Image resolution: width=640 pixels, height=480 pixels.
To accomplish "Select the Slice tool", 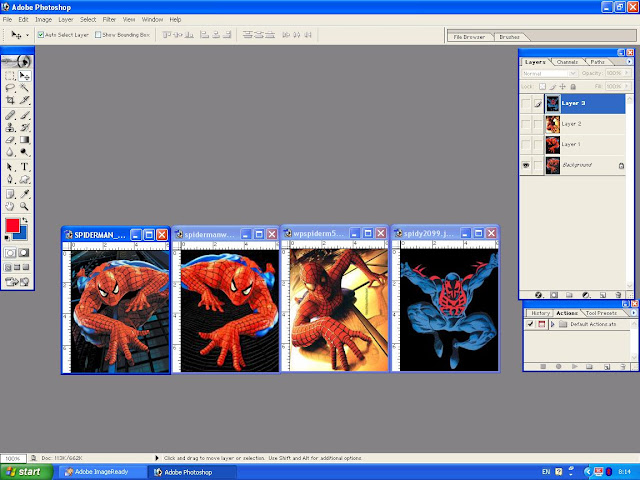I will point(24,100).
